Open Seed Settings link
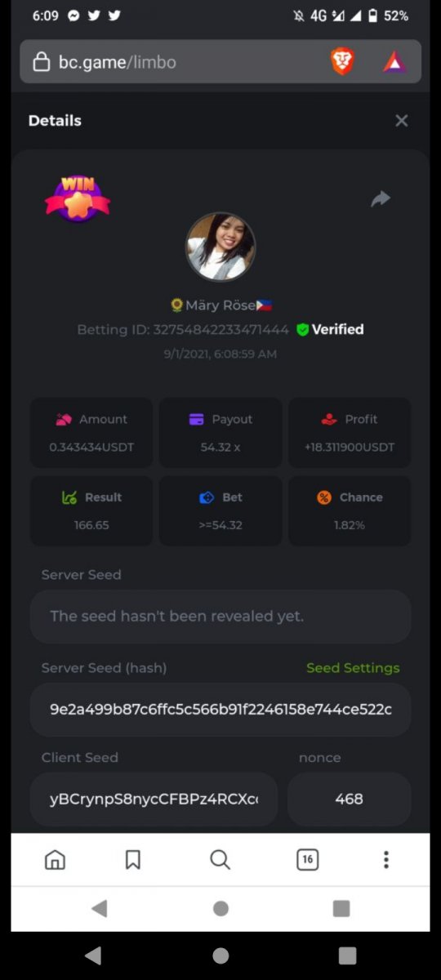The height and width of the screenshot is (980, 441). point(353,668)
